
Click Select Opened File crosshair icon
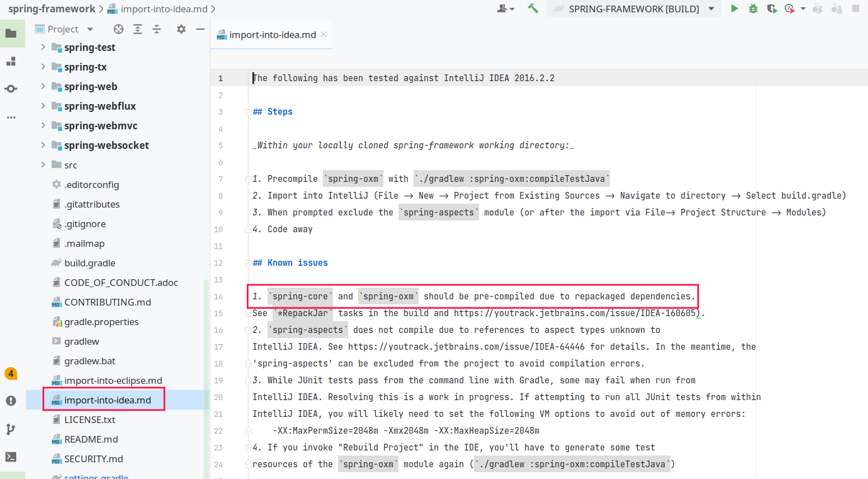119,29
